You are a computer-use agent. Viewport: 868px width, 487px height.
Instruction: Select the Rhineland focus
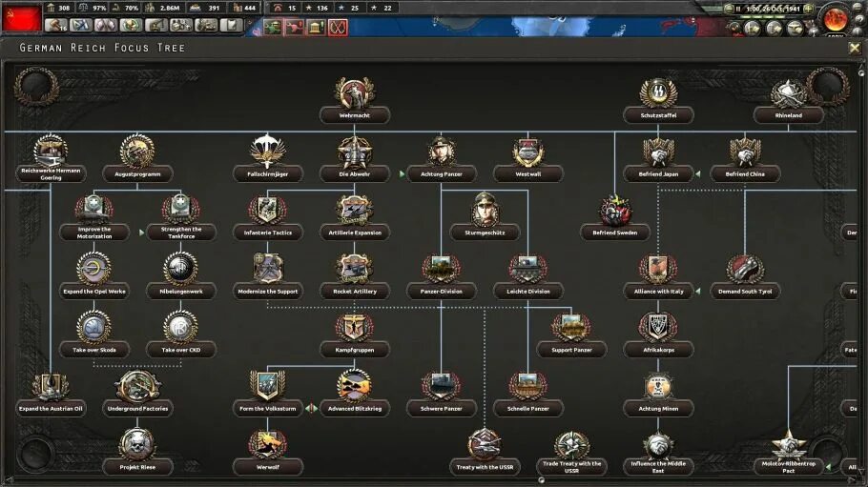tap(788, 101)
